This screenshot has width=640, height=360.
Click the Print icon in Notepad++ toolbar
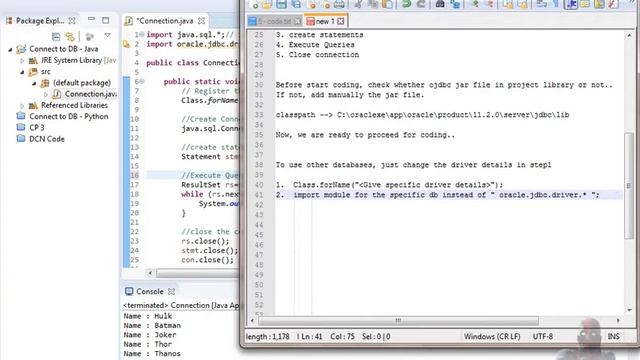(339, 4)
